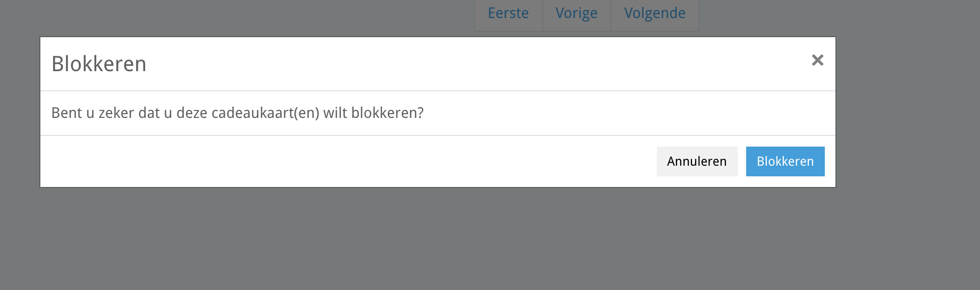Open the Vorige pagination page

pyautogui.click(x=577, y=14)
